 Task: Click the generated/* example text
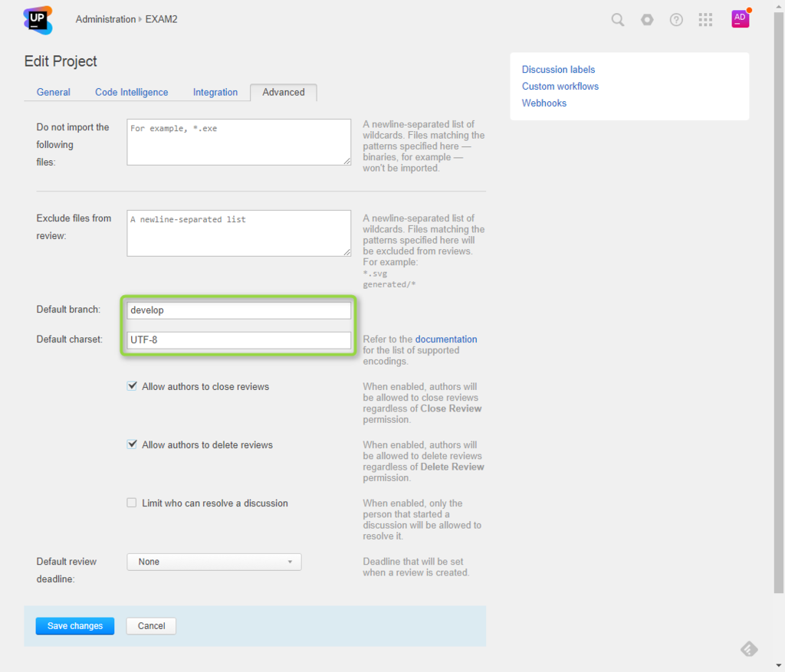click(389, 284)
